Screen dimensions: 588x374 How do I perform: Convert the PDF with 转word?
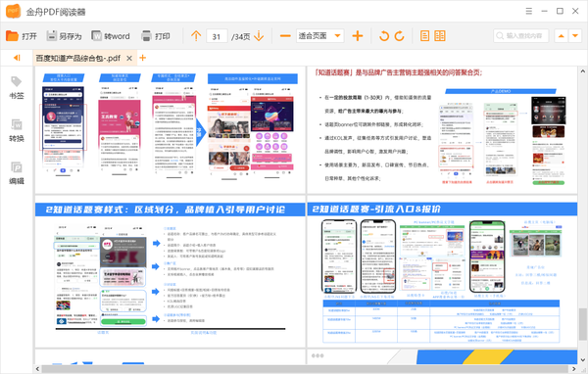click(x=111, y=36)
